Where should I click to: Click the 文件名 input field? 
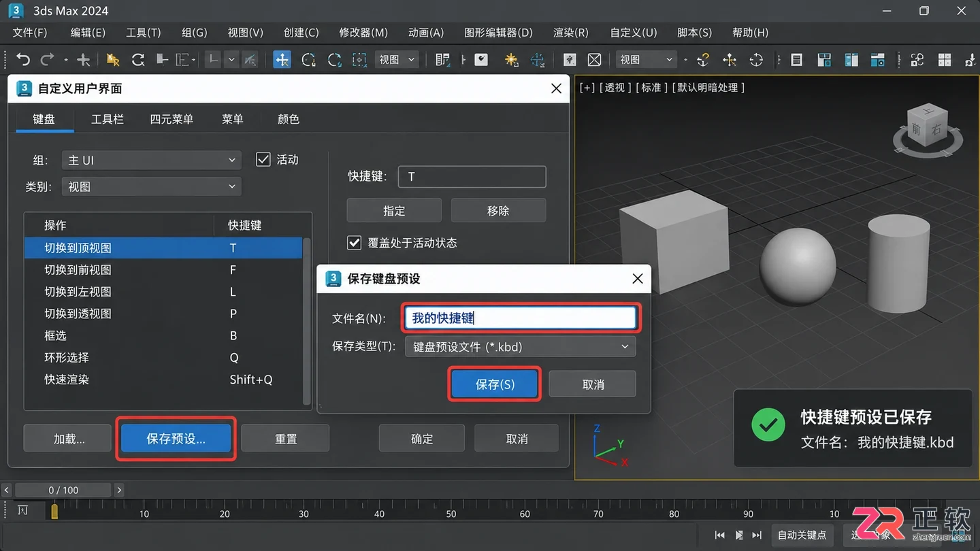click(x=521, y=318)
